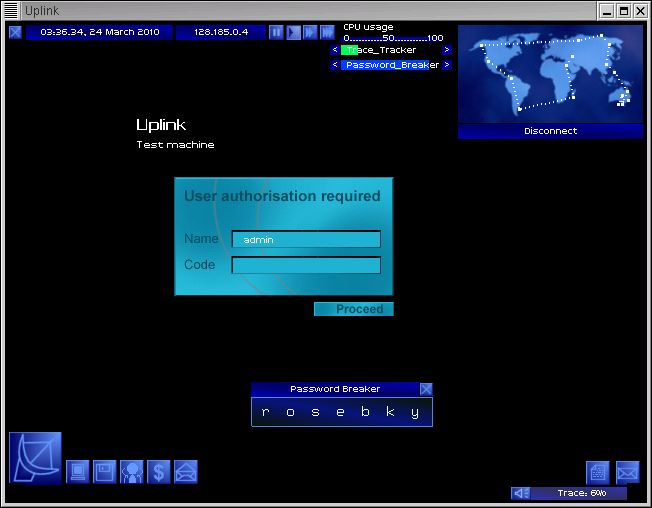Set game speed to fast forward

310,32
